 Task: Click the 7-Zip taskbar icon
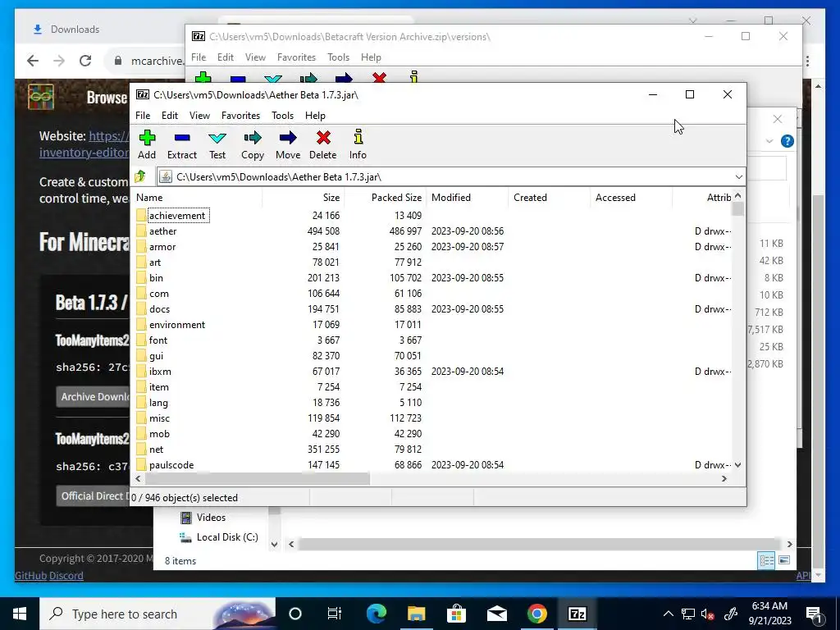point(577,614)
